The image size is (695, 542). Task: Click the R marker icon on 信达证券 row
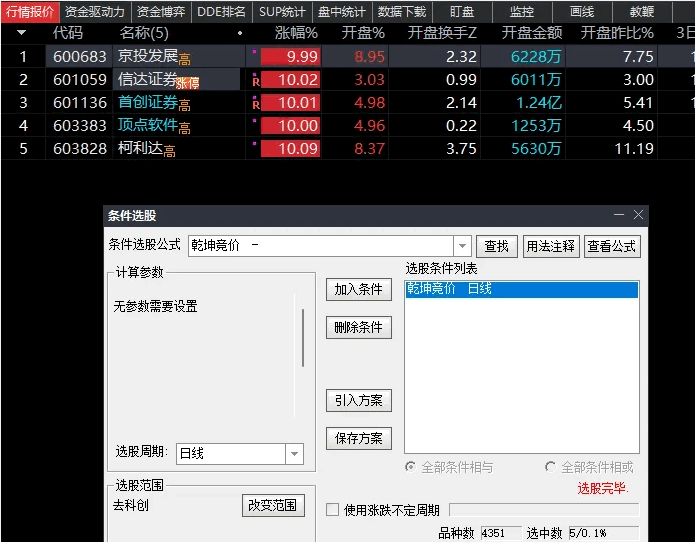coord(256,82)
